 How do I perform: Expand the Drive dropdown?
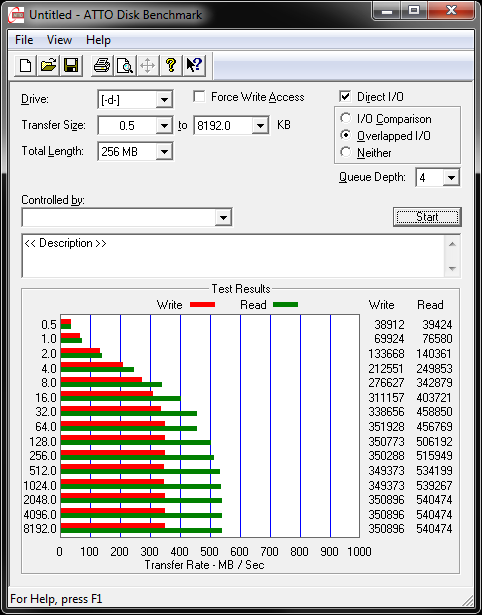pyautogui.click(x=164, y=100)
